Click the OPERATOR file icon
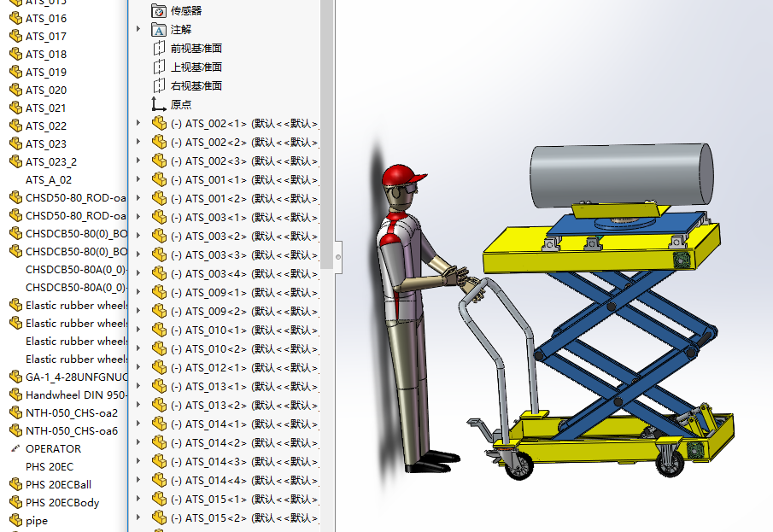This screenshot has width=773, height=532. [15, 448]
